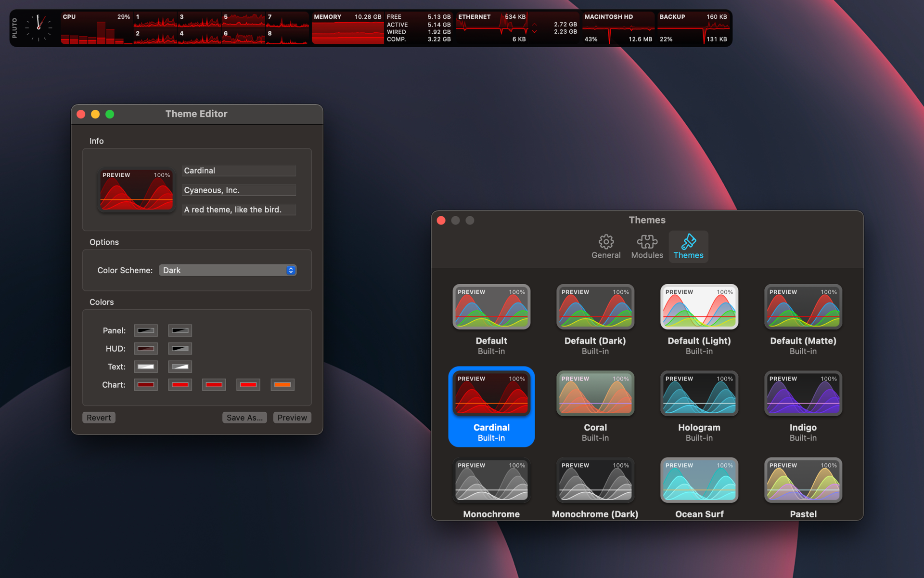Open the General preferences tab
Viewport: 924px width, 578px height.
(x=606, y=247)
